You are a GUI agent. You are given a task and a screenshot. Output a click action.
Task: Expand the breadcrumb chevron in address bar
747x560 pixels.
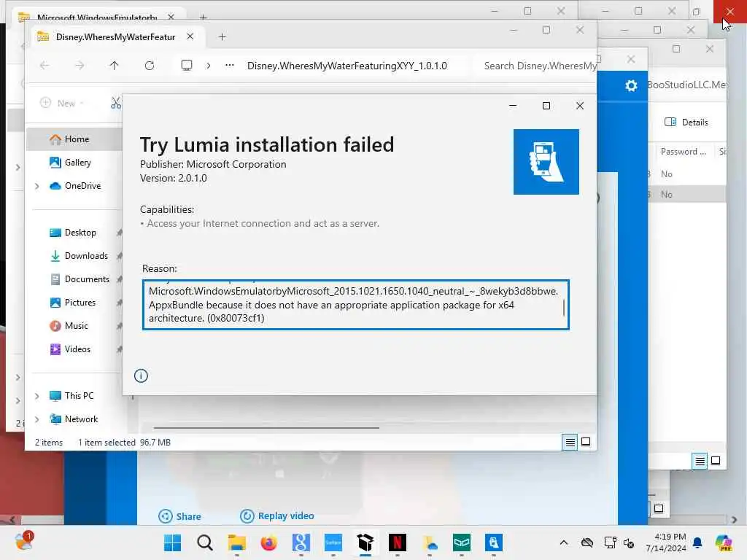tap(209, 66)
